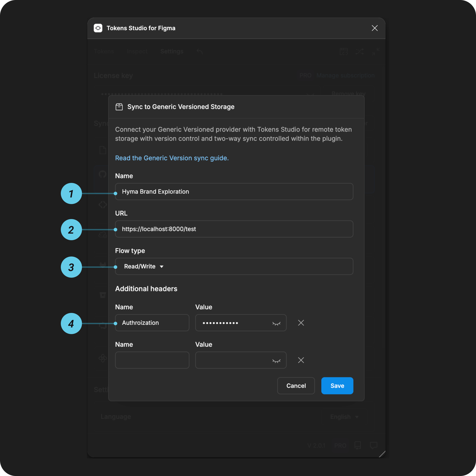The image size is (476, 476).
Task: Focus the Authroization header name field
Action: coord(152,322)
